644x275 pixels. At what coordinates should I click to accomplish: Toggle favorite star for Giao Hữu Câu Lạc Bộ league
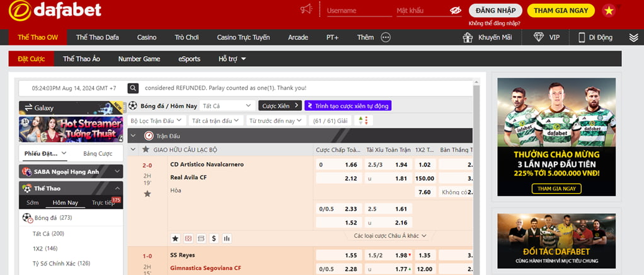click(146, 149)
